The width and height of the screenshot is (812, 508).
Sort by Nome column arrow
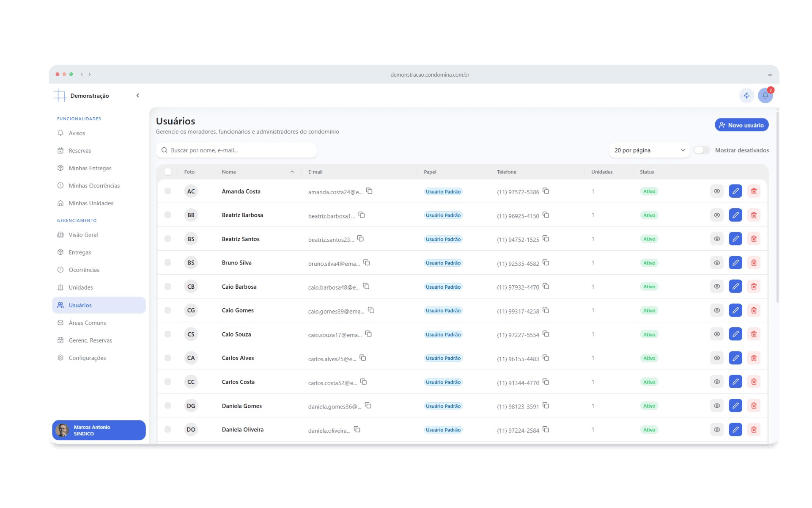(x=292, y=172)
